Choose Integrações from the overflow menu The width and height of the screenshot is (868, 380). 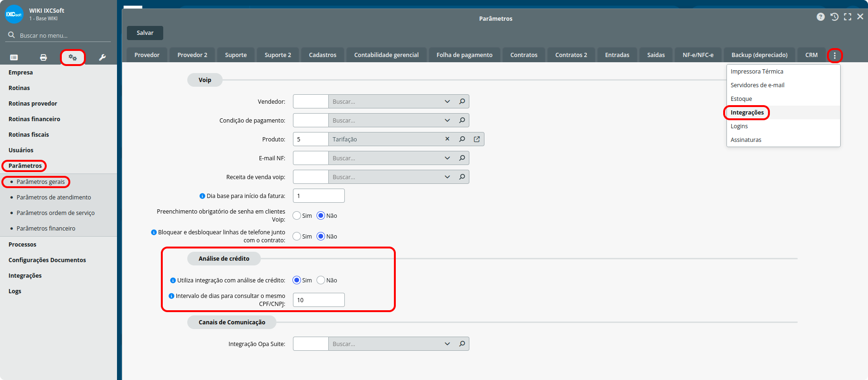(x=747, y=112)
